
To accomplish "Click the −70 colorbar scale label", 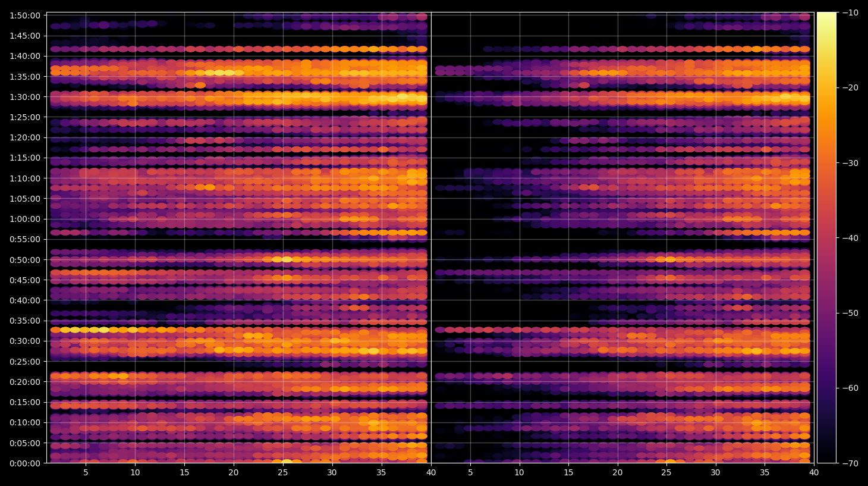I will pyautogui.click(x=850, y=463).
